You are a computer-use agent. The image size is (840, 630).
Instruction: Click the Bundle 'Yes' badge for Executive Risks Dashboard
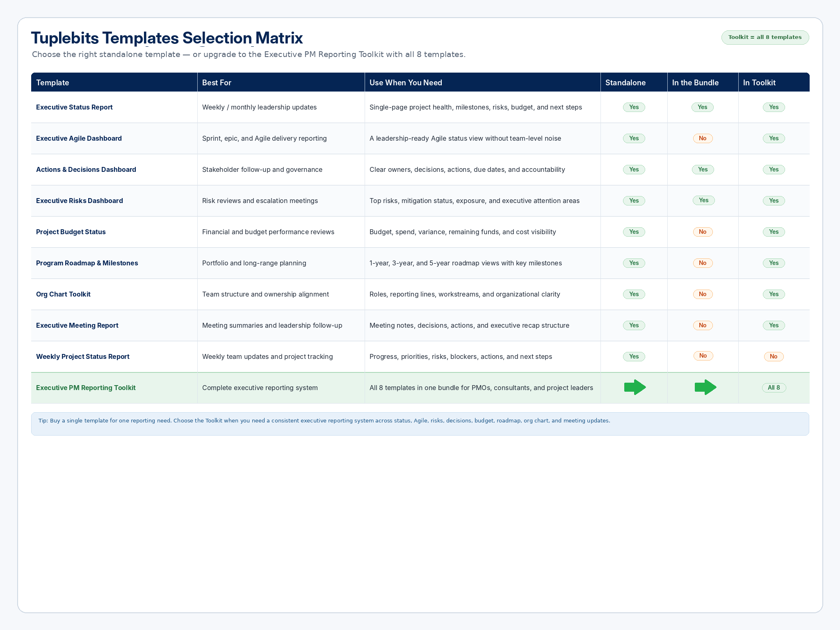click(703, 200)
